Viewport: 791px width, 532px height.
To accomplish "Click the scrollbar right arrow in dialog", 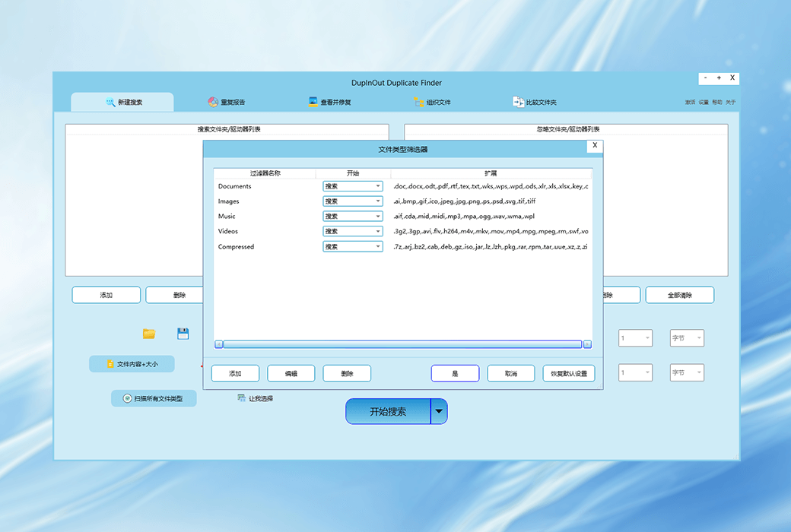I will (x=587, y=344).
